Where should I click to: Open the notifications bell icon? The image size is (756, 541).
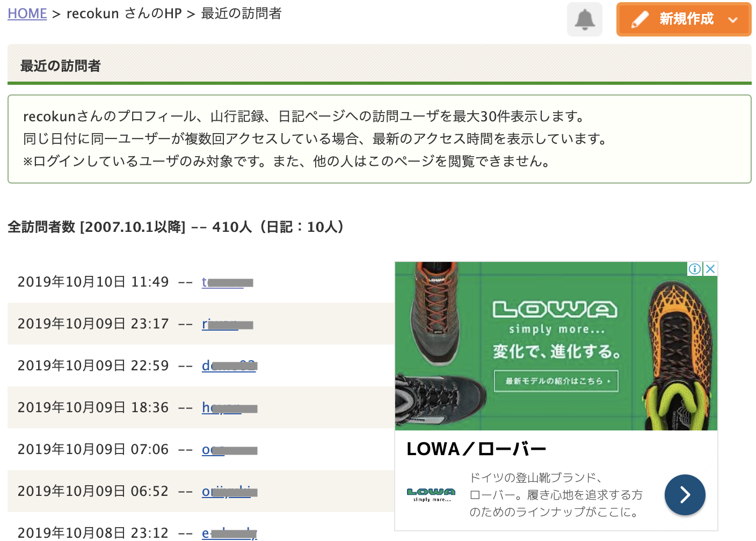pyautogui.click(x=584, y=19)
